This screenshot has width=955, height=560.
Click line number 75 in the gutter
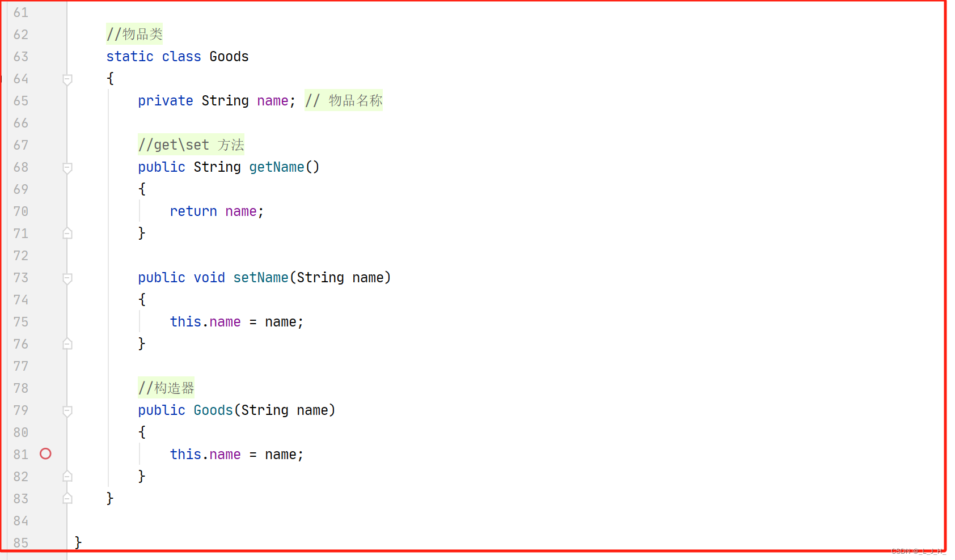21,322
